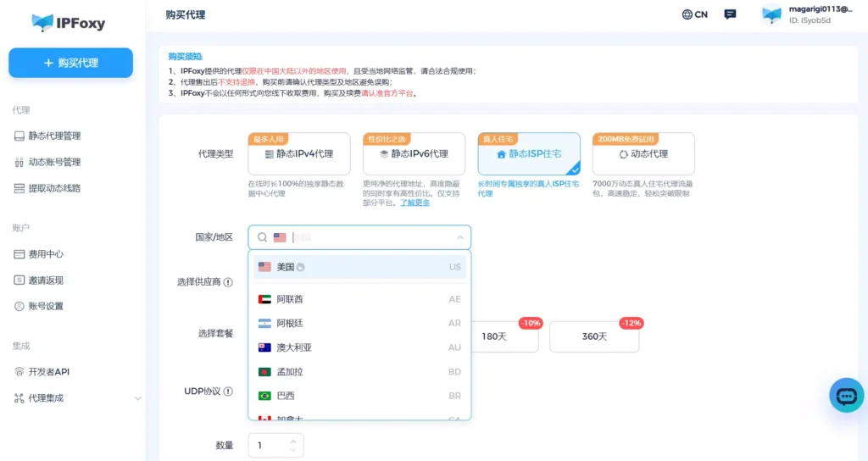Go to 费用中心 in sidebar
Viewport: 868px width, 461px height.
(x=46, y=254)
